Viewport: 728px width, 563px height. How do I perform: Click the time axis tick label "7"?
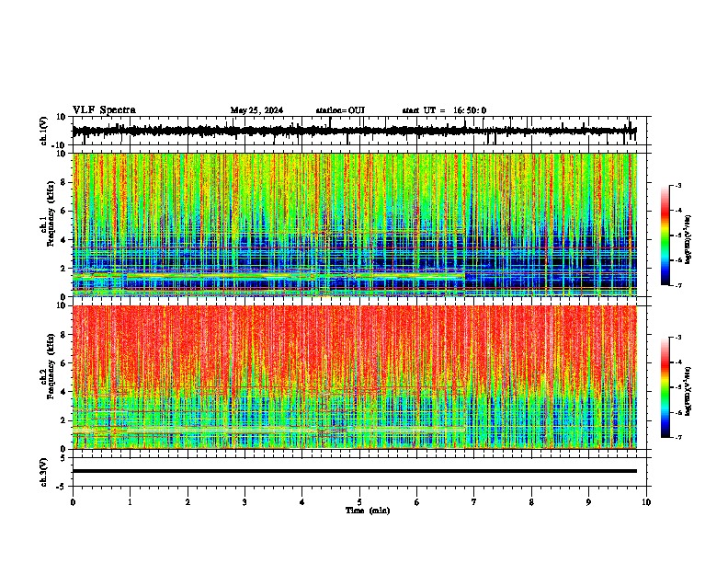pyautogui.click(x=474, y=502)
